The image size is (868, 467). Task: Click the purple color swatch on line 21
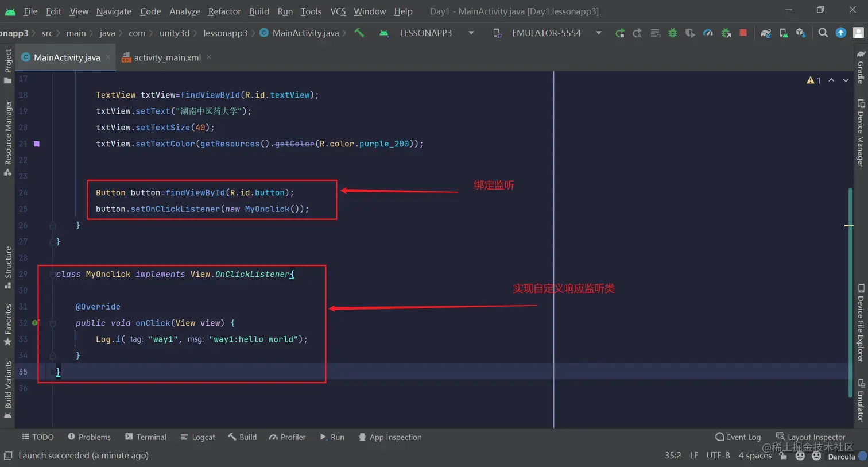[37, 144]
